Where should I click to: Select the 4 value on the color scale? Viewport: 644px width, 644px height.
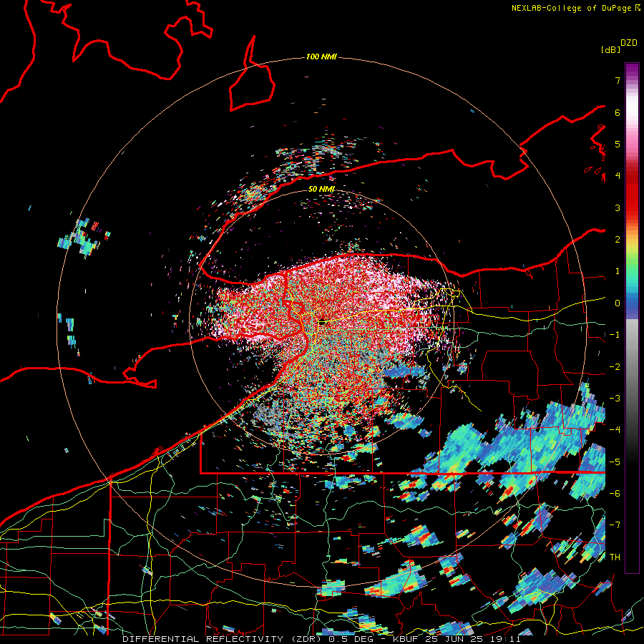[618, 176]
